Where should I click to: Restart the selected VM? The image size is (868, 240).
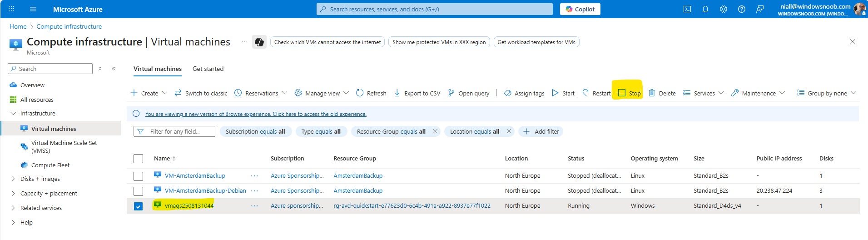[x=596, y=93]
